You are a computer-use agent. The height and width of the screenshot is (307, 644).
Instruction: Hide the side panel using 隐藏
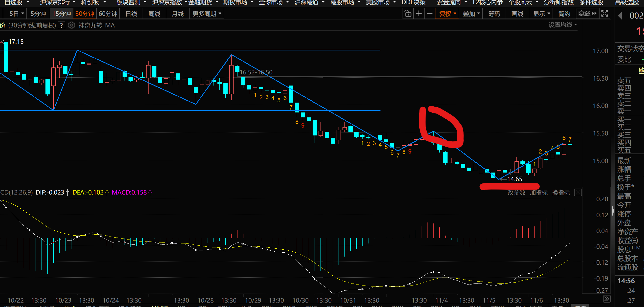(x=587, y=14)
